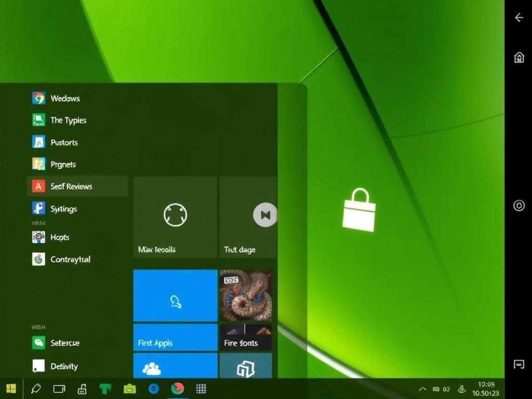Click the Windows Start button
The image size is (532, 399).
click(11, 389)
